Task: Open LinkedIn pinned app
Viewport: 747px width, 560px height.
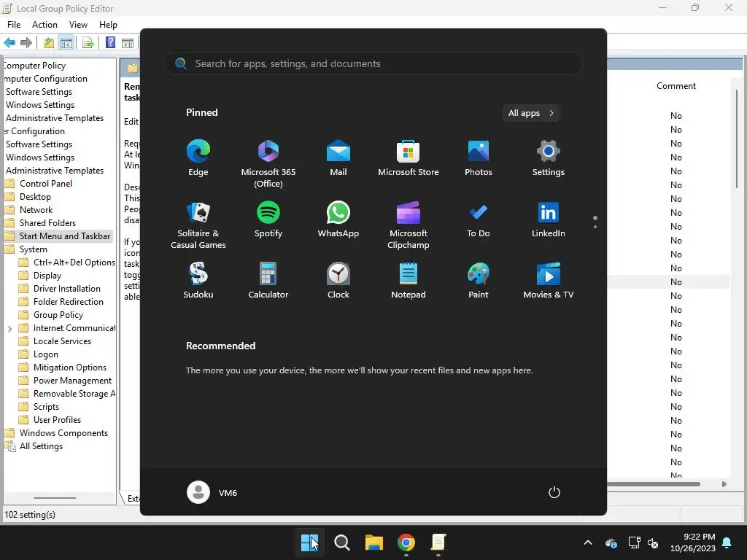Action: click(x=549, y=219)
